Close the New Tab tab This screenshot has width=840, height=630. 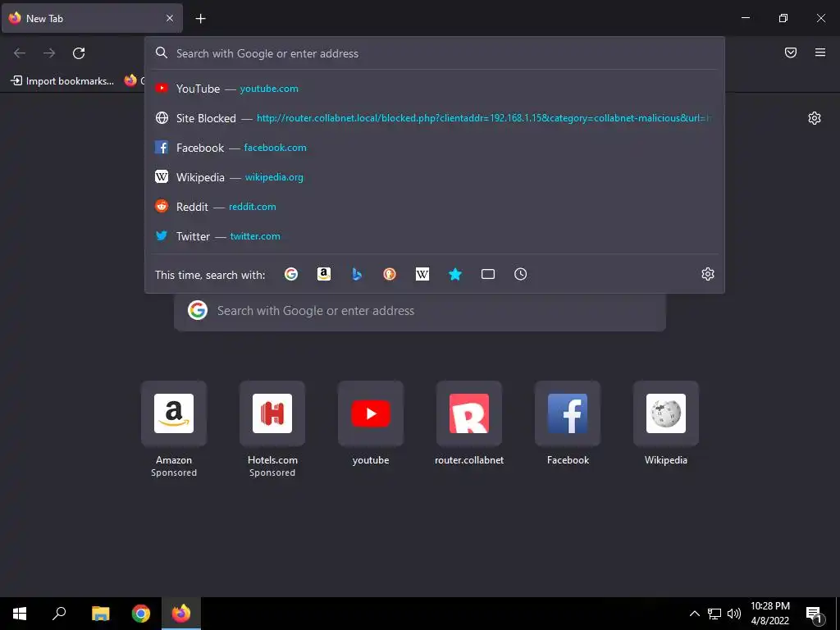point(169,18)
